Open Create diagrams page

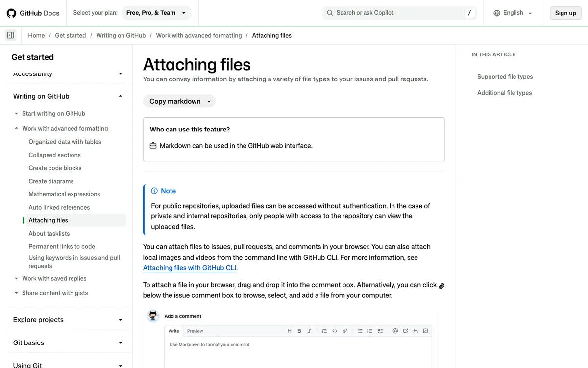coord(51,181)
